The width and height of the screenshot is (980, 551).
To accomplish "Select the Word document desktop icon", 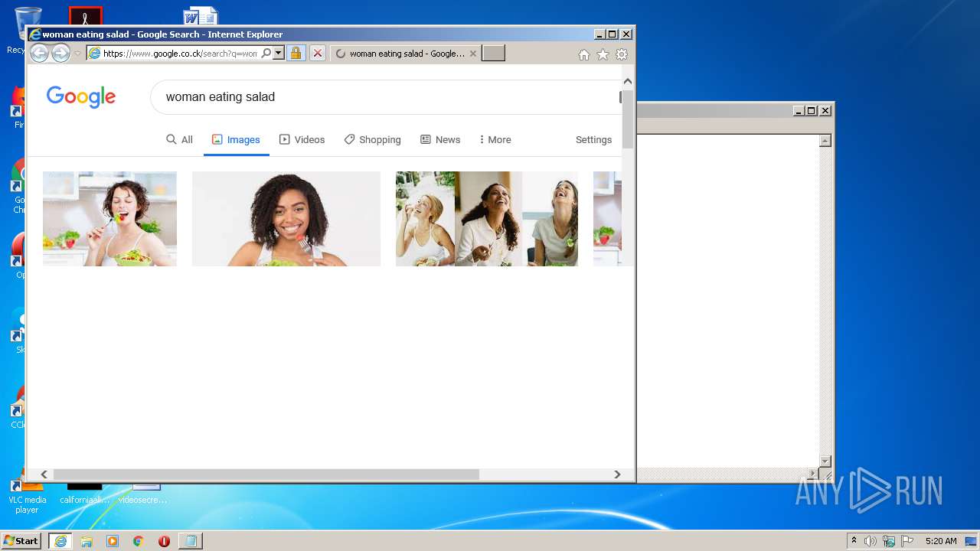I will [x=201, y=16].
